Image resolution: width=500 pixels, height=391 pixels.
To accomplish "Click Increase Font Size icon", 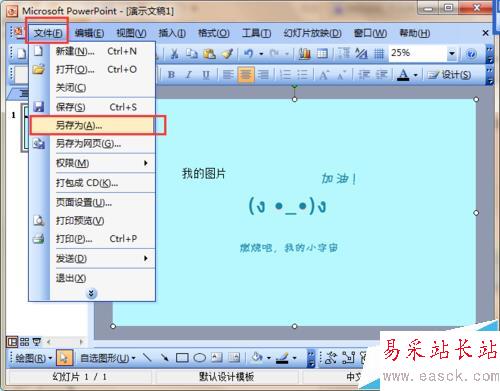I will coord(323,75).
